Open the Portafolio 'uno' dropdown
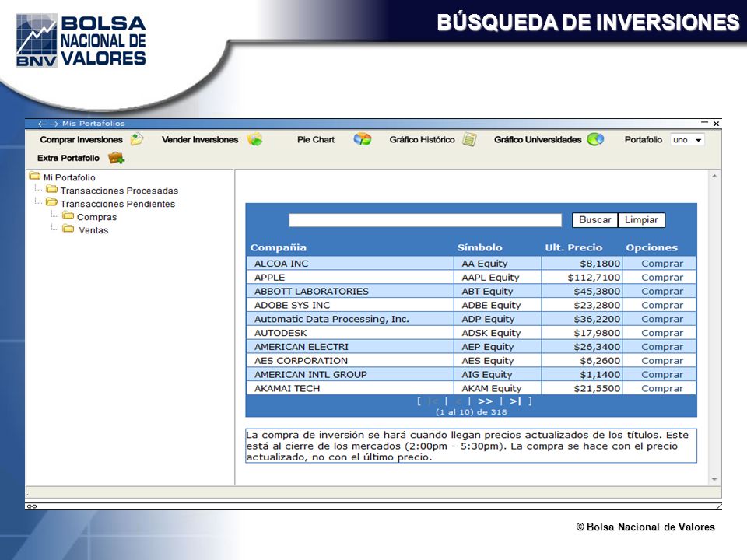The width and height of the screenshot is (747, 560). pyautogui.click(x=687, y=140)
